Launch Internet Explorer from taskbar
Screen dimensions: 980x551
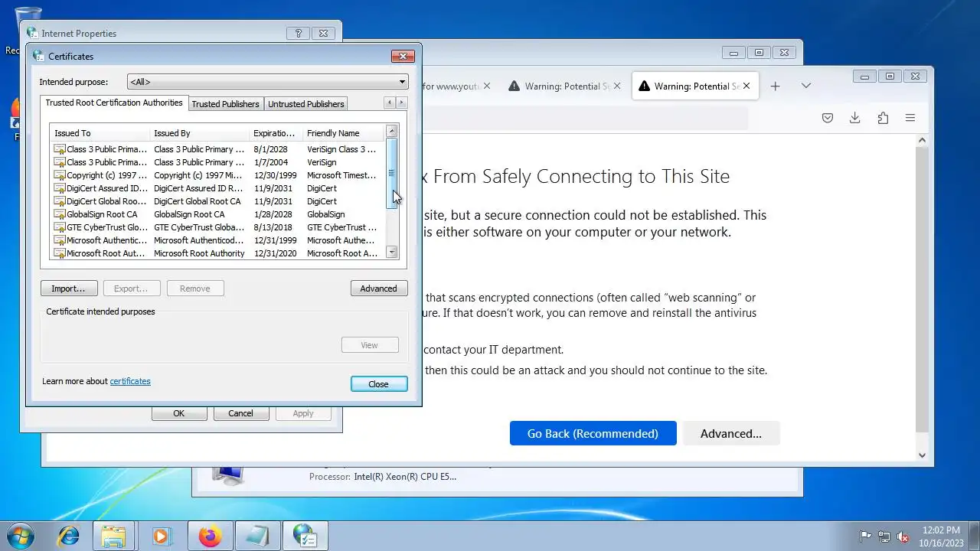click(68, 536)
